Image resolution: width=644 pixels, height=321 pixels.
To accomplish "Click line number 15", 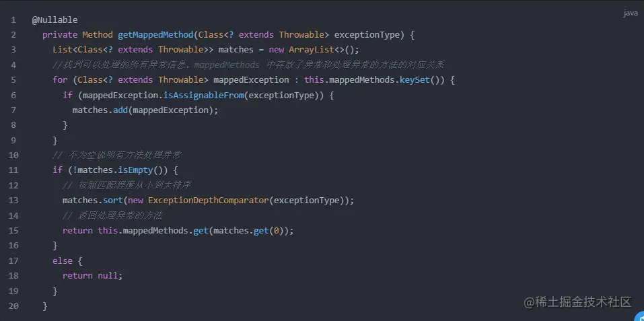I will pyautogui.click(x=13, y=230).
